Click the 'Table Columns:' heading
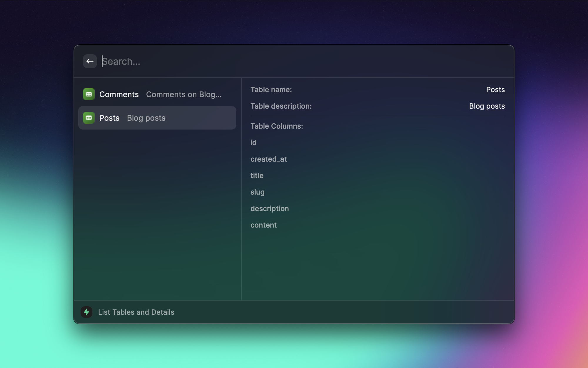The height and width of the screenshot is (368, 588). coord(276,126)
